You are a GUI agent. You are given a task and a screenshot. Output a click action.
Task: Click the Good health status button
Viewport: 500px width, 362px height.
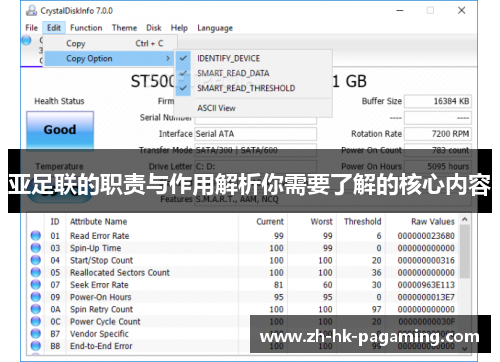(60, 130)
